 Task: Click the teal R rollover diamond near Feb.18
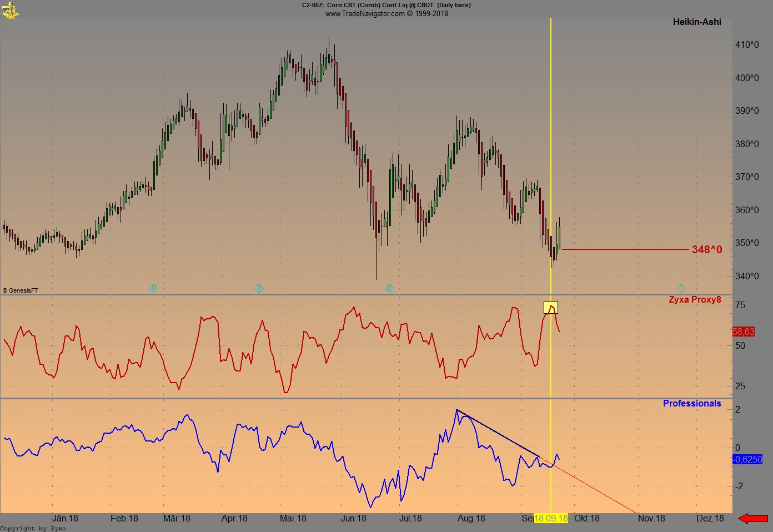tap(153, 288)
